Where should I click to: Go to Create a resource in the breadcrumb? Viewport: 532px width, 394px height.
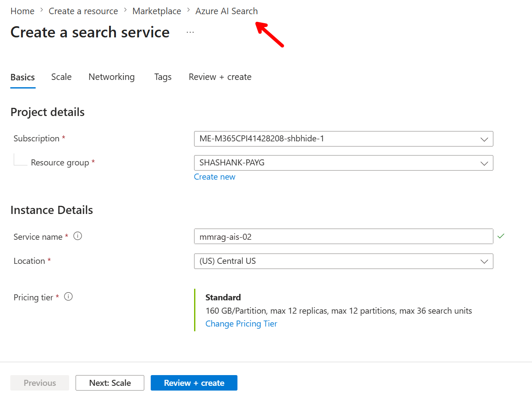[x=83, y=11]
